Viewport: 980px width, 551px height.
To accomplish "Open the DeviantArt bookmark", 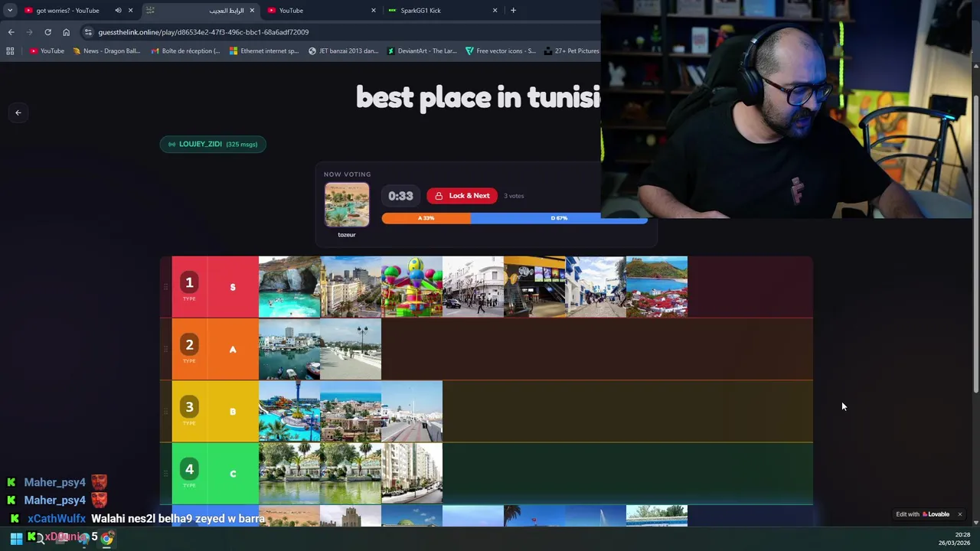I will coord(422,51).
